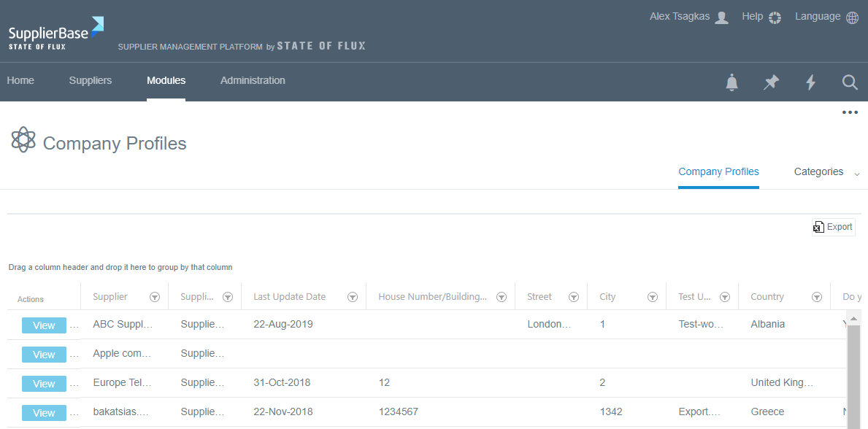Viewport: 868px width, 429px height.
Task: Click the Company Profiles module icon
Action: [x=23, y=139]
